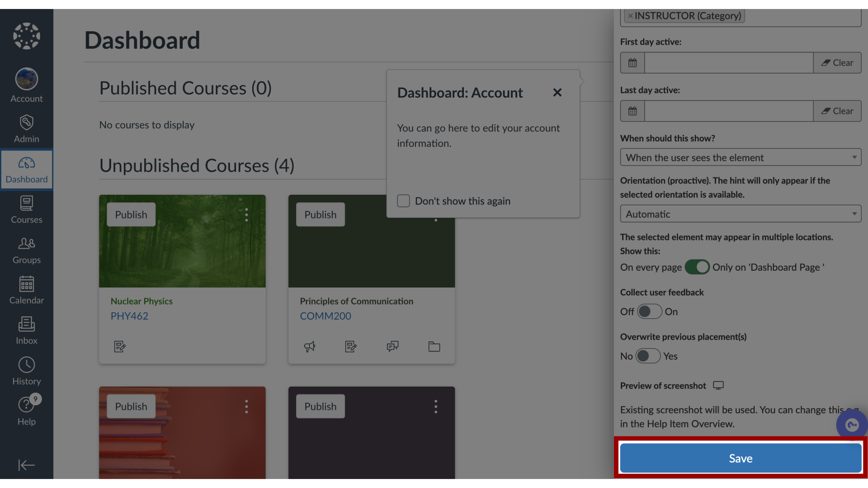Publish the dark purple course card
The image size is (868, 488).
321,406
